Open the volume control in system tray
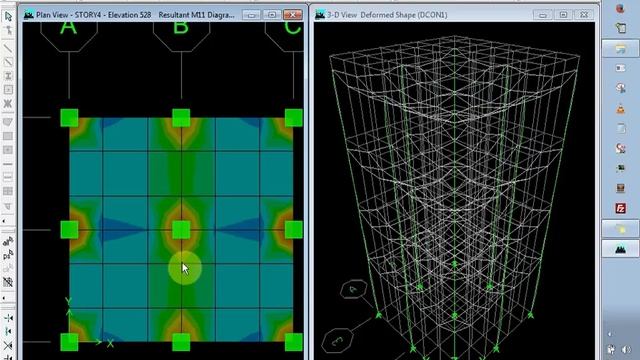The height and width of the screenshot is (360, 640). [x=626, y=350]
